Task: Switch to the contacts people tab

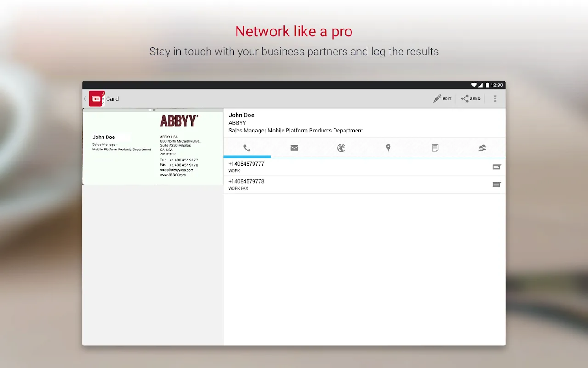Action: point(482,148)
